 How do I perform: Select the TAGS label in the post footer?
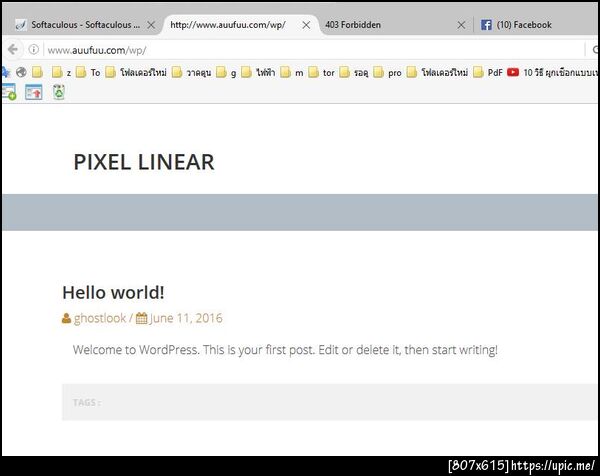pyautogui.click(x=86, y=402)
